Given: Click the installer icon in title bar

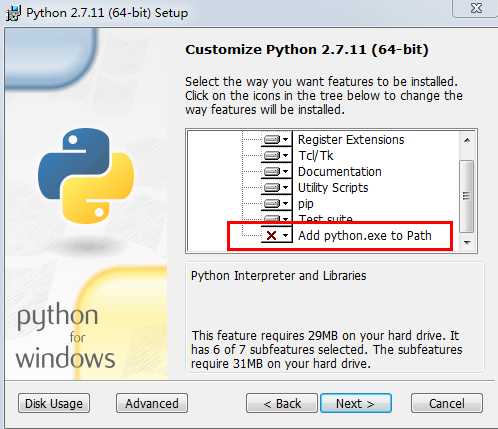Looking at the screenshot, I should click(13, 13).
